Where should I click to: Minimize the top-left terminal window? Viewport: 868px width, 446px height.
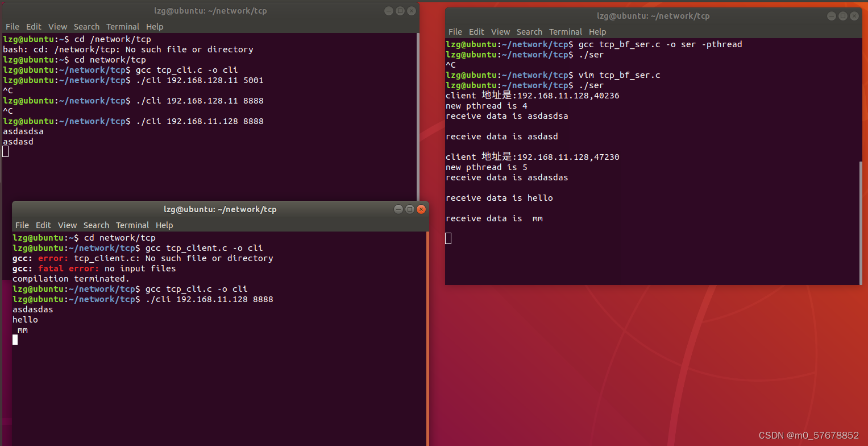pyautogui.click(x=388, y=11)
